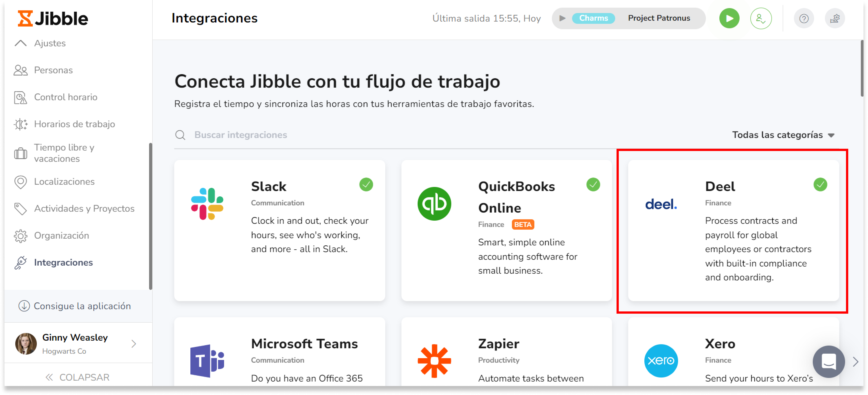Click the user check icon in header

[x=761, y=18]
